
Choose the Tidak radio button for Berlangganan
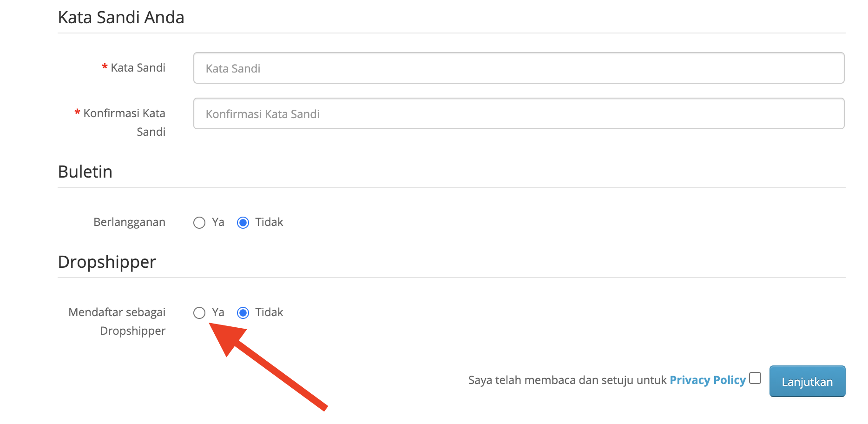243,223
